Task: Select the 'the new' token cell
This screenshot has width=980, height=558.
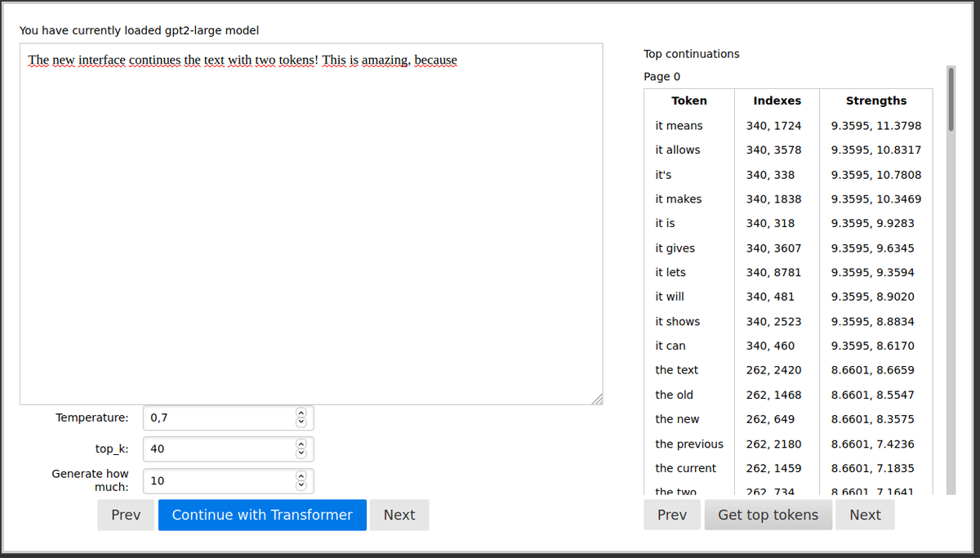Action: pyautogui.click(x=689, y=419)
